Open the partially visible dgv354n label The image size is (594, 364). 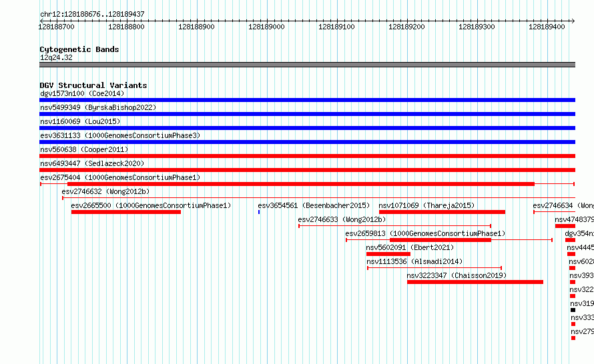579,233
